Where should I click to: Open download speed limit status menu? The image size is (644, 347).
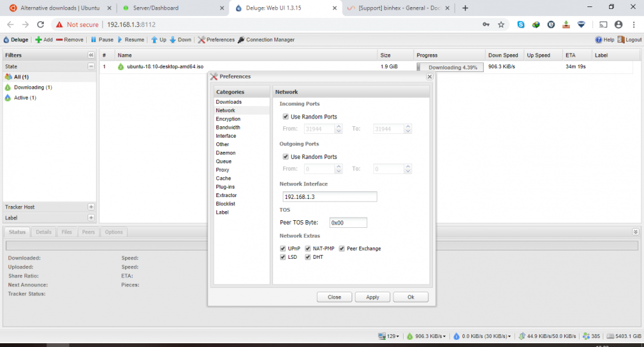[x=426, y=336]
